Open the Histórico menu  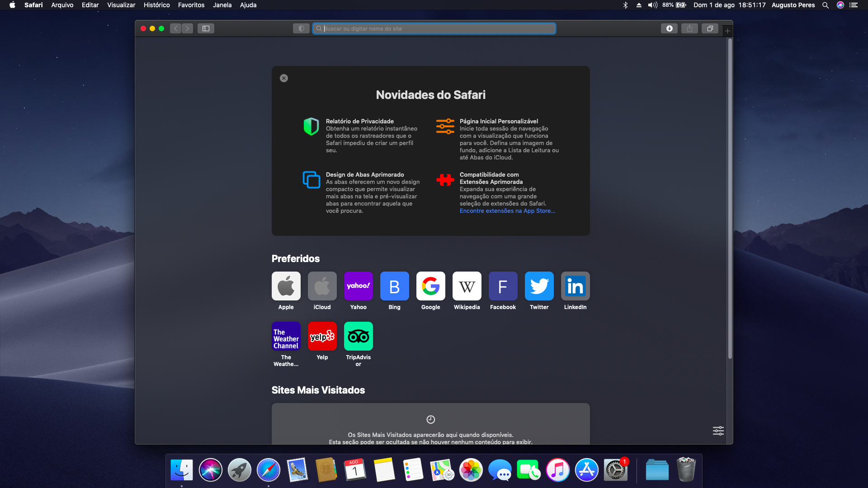coord(156,5)
